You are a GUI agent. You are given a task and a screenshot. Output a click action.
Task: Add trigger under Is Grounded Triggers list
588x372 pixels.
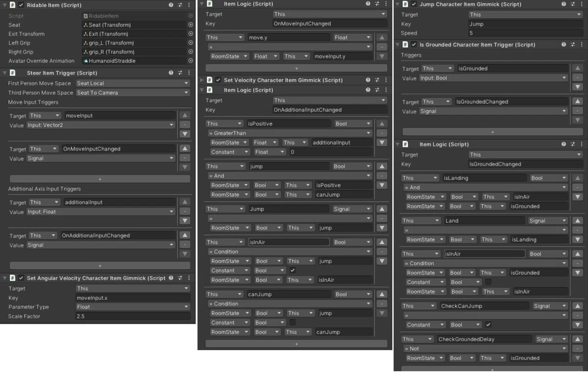click(x=492, y=132)
